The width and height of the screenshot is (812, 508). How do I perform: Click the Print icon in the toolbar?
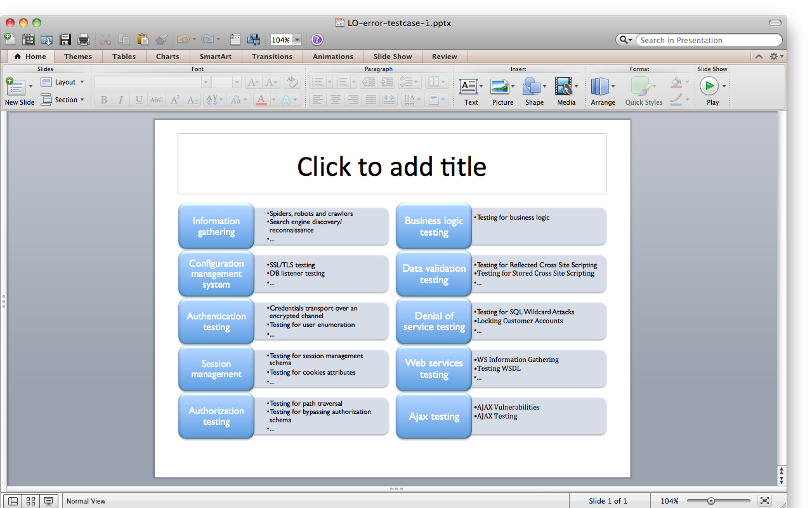[x=83, y=39]
